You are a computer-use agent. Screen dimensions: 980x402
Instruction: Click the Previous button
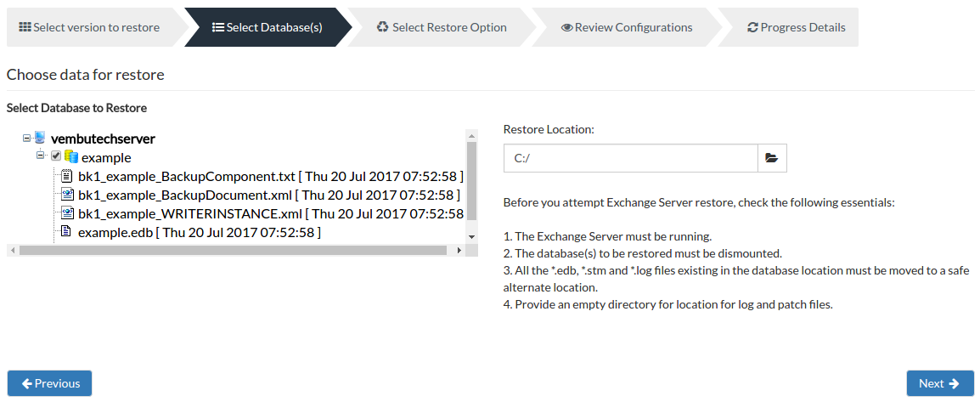(50, 383)
